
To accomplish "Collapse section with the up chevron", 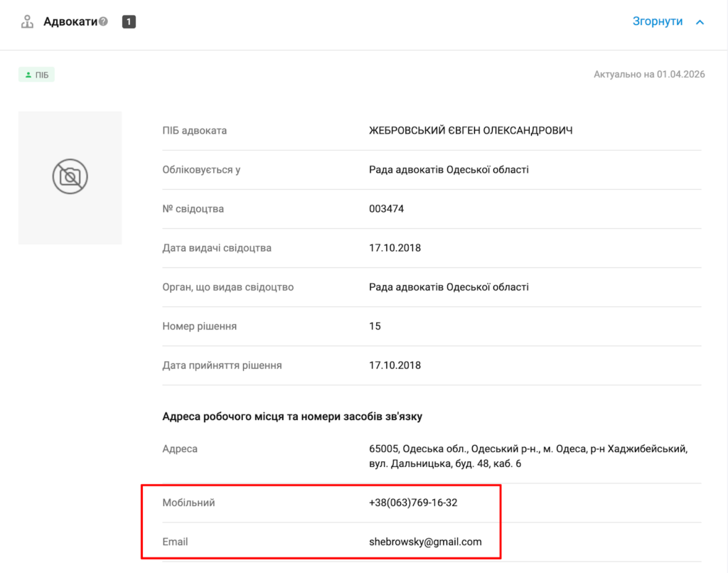I will 700,22.
